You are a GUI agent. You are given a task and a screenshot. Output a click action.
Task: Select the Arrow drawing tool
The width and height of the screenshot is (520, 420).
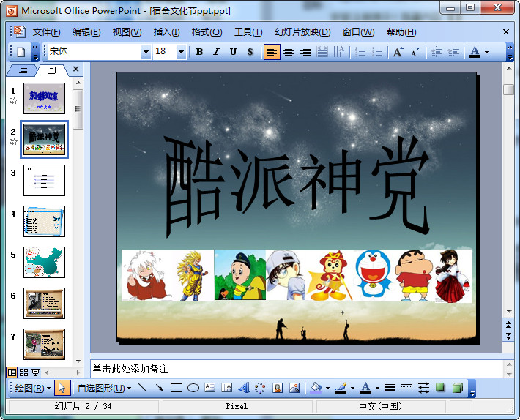tap(160, 388)
